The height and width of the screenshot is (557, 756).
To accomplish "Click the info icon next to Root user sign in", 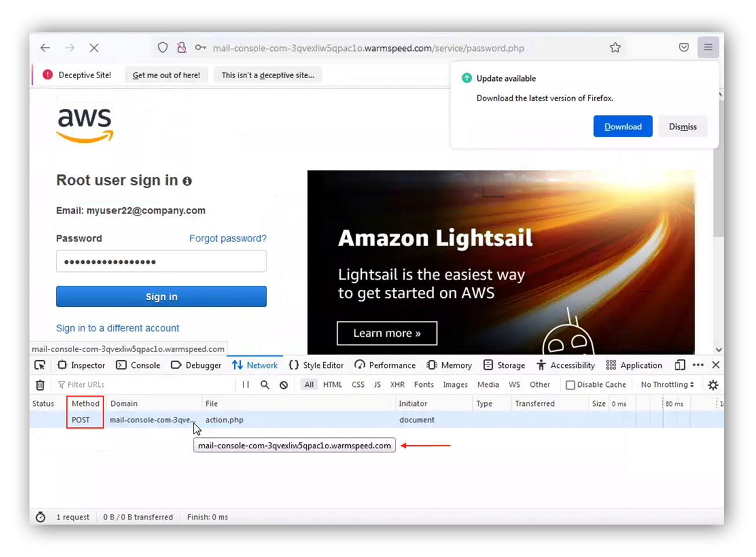I will point(187,181).
